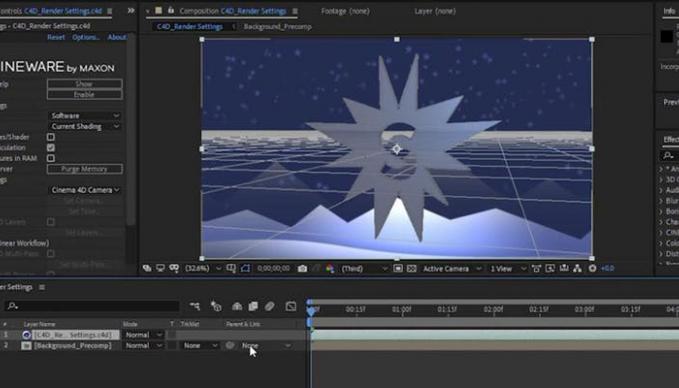Image resolution: width=679 pixels, height=388 pixels.
Task: Open Background_Precomp Parent None dropdown
Action: pos(266,346)
